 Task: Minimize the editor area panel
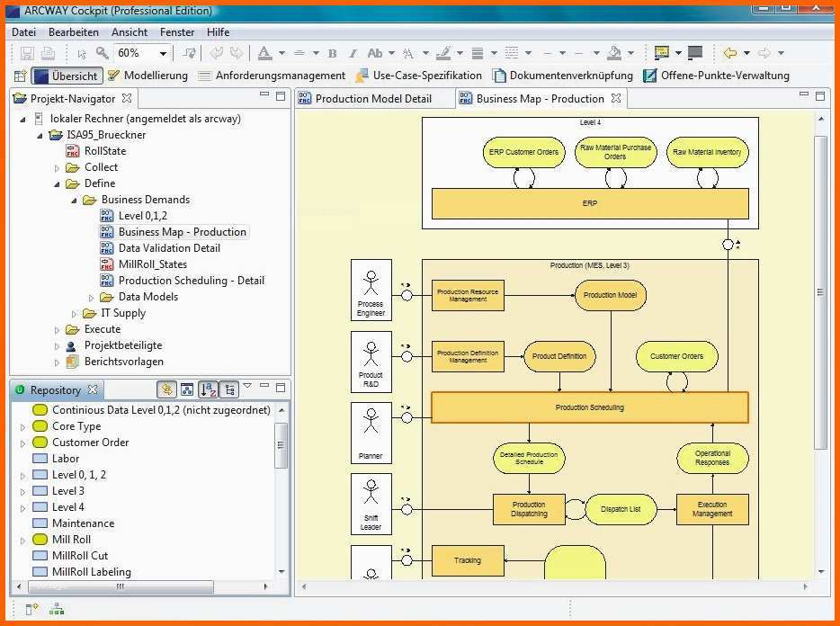click(803, 94)
